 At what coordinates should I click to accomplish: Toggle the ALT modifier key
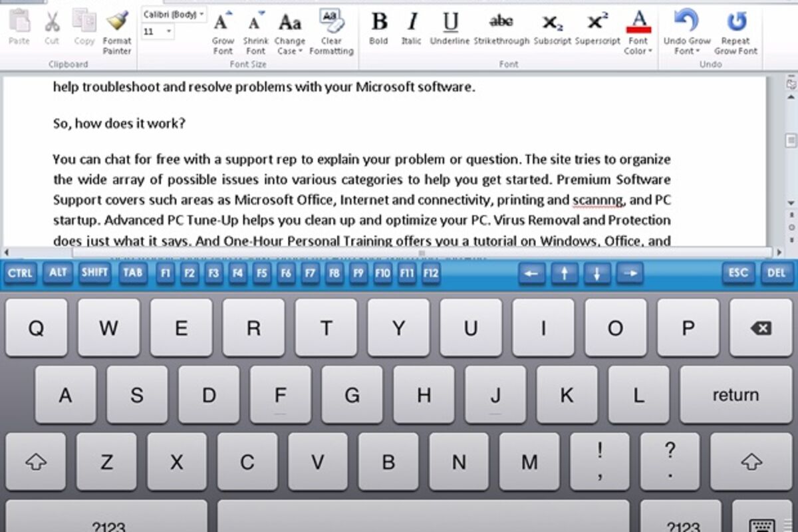coord(59,273)
